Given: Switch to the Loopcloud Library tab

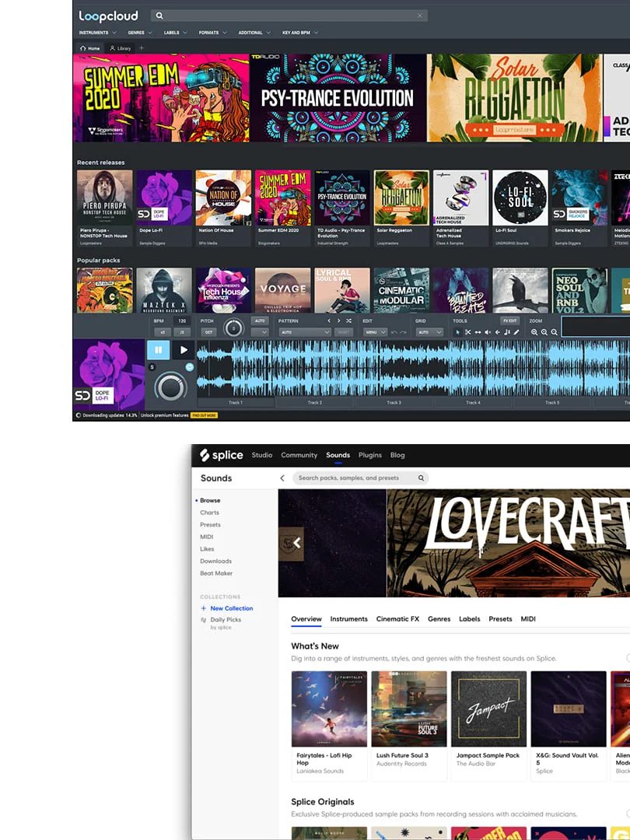Looking at the screenshot, I should [120, 48].
